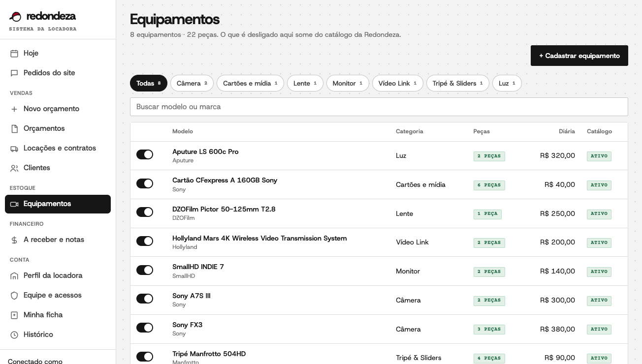Viewport: 642px width, 364px height.
Task: Show only Cartões e mídia
Action: coord(250,83)
